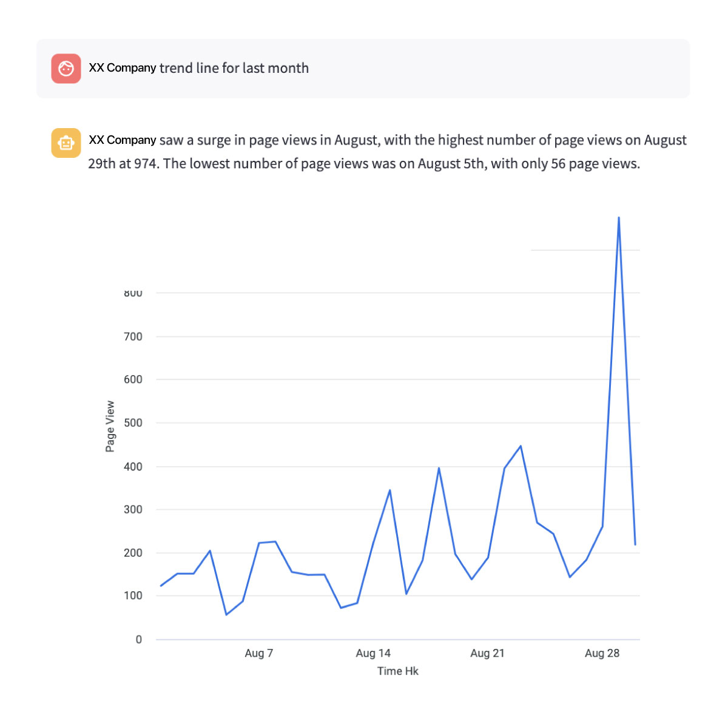Click the Aug 14 x-axis label
Screen dimensions: 728x723
coord(373,653)
